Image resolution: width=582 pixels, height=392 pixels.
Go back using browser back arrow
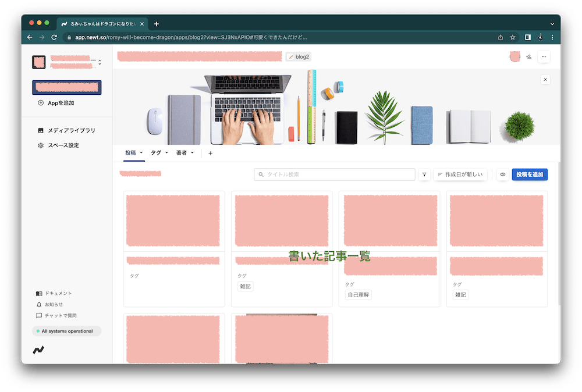click(30, 37)
